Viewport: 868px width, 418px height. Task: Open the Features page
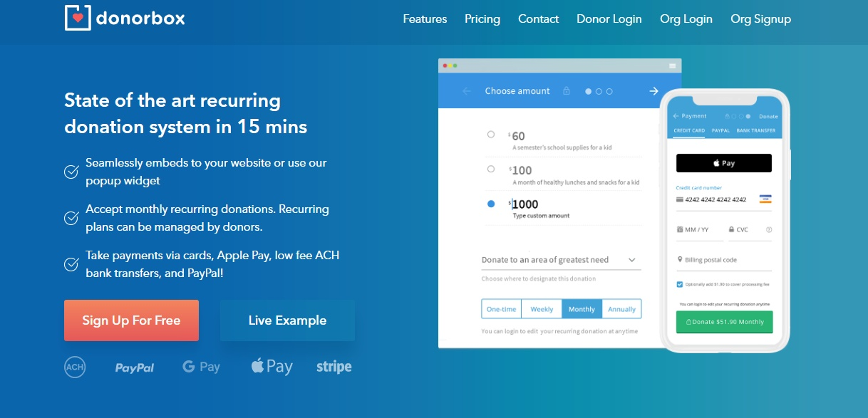(x=425, y=19)
